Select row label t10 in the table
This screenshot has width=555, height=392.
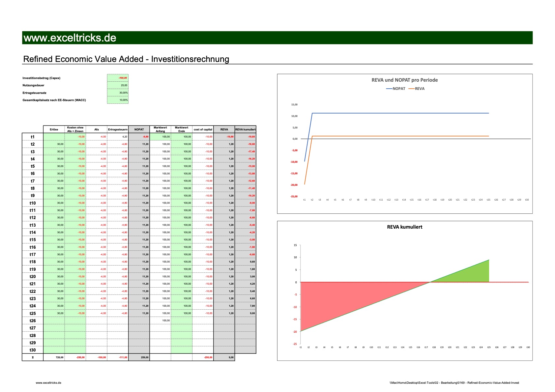click(33, 203)
